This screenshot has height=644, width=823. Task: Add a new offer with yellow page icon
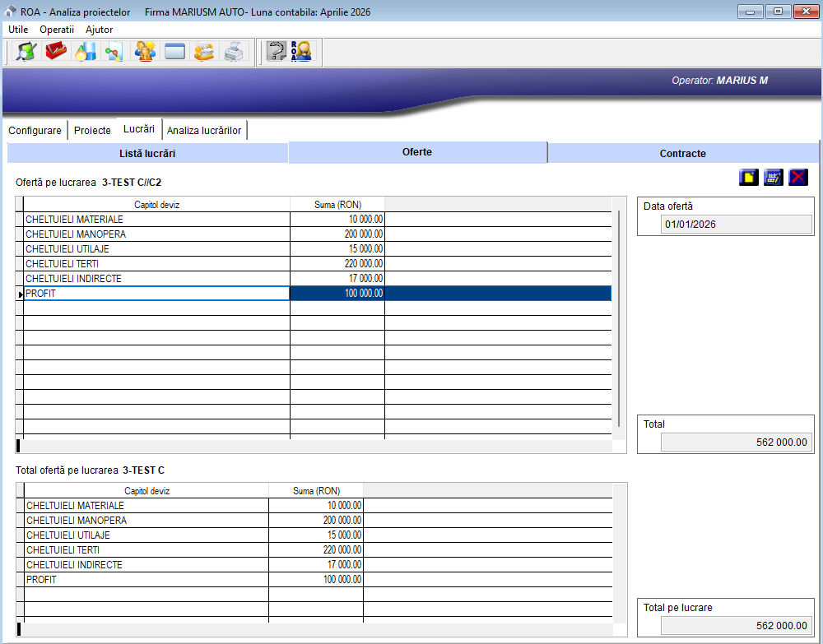click(748, 178)
